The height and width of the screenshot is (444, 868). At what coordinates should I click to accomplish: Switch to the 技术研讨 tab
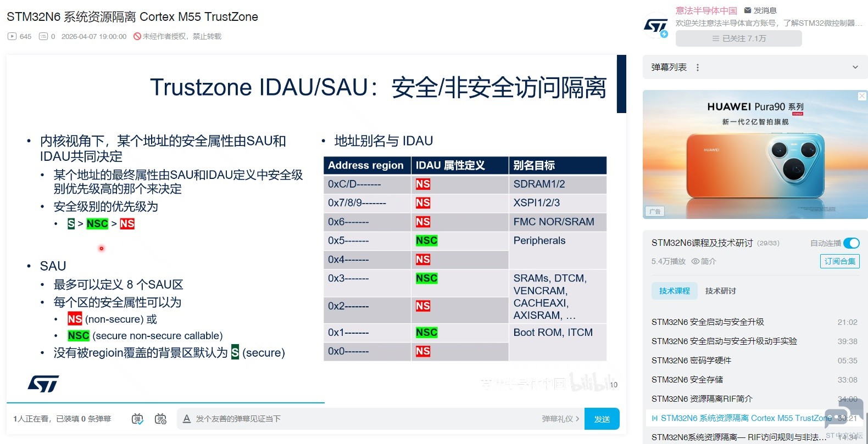(720, 291)
